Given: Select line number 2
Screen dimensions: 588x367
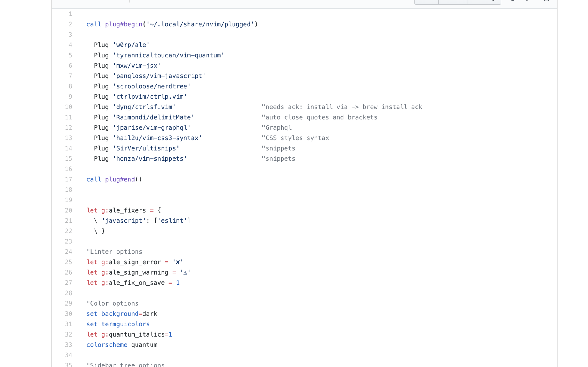Looking at the screenshot, I should [70, 24].
